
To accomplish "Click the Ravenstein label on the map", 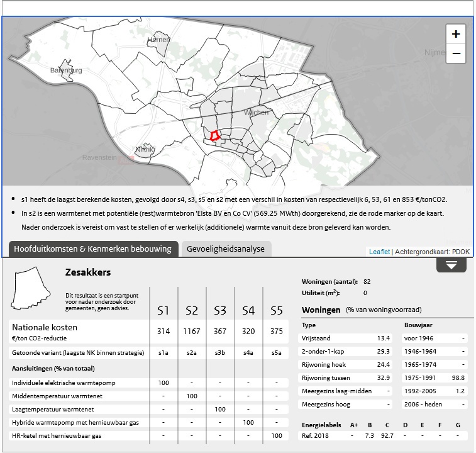I will pyautogui.click(x=99, y=157).
